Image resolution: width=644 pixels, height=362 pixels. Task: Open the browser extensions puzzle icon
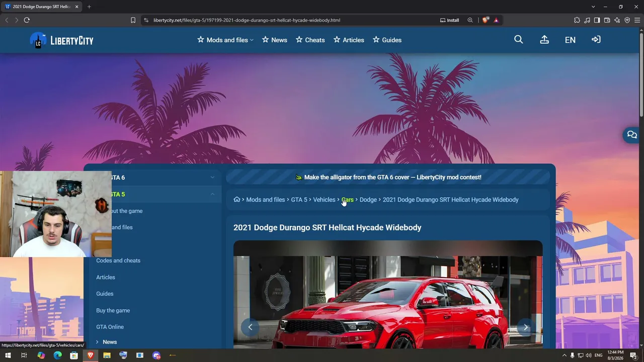click(x=577, y=20)
